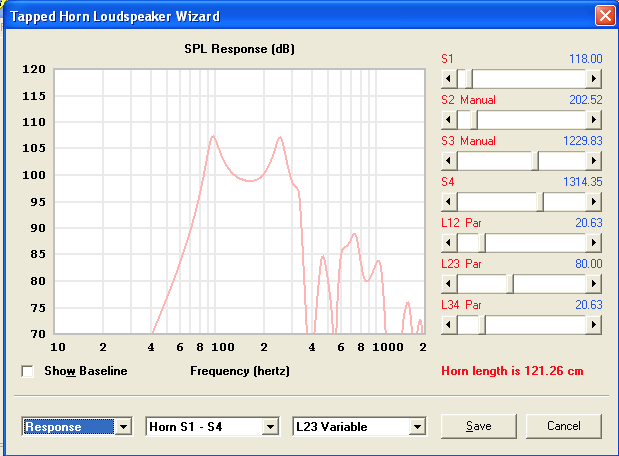Open the Response dropdown list
This screenshot has height=456, width=619.
124,427
